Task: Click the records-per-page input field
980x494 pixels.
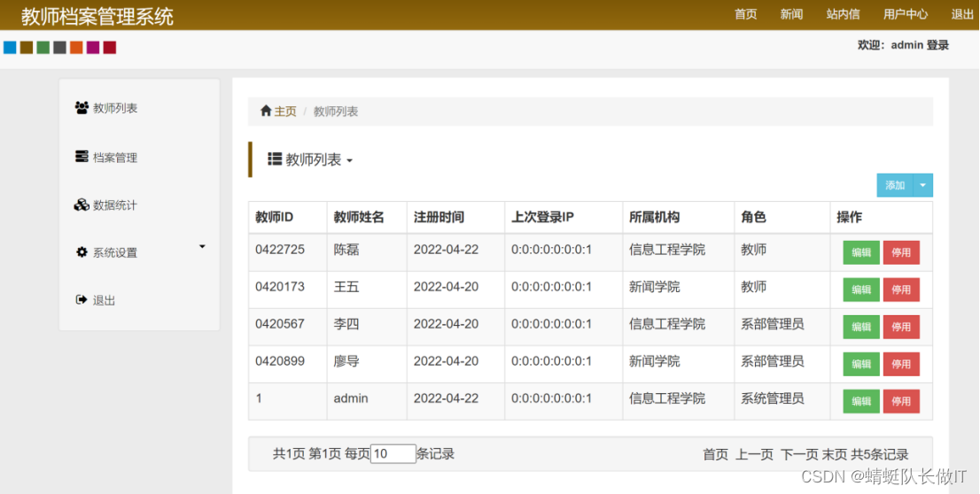Action: coord(393,454)
